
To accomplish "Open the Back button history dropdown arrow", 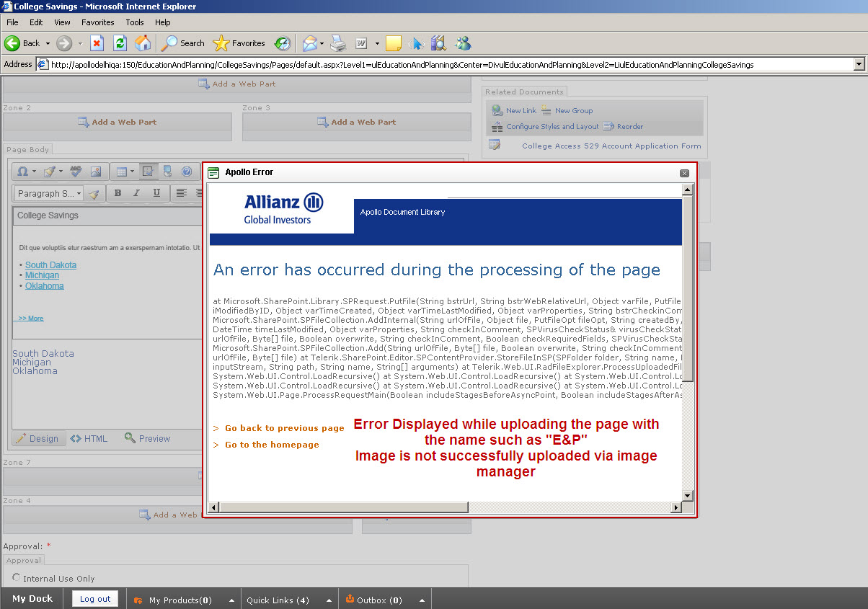I will pos(48,43).
